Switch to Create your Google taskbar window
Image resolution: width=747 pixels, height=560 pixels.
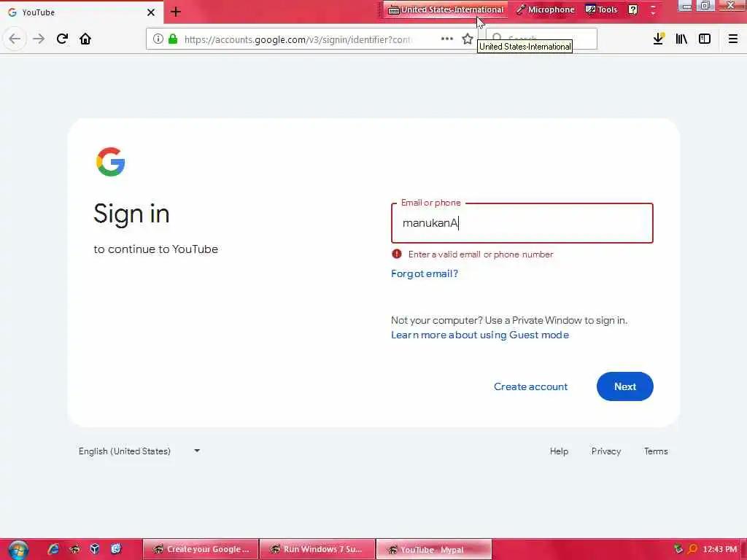201,549
